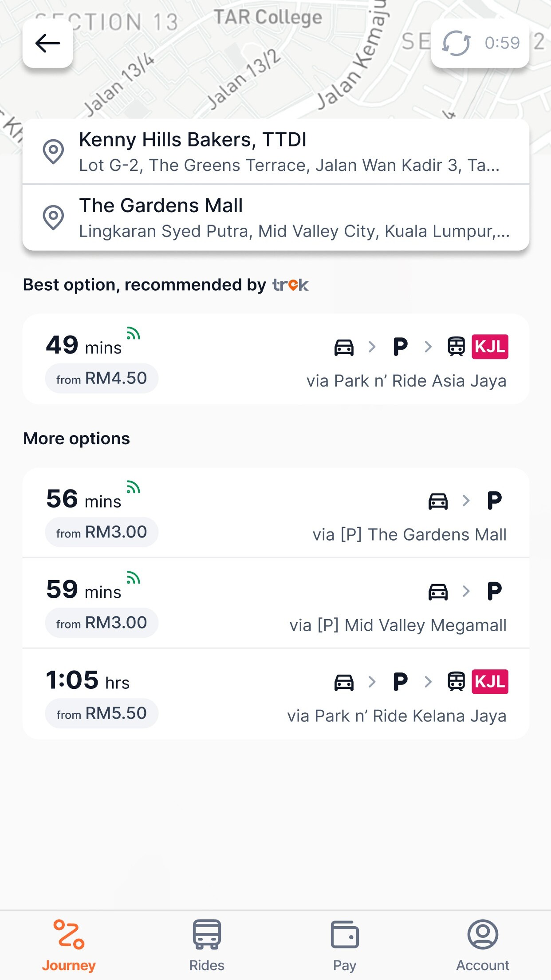Edit destination The Gardens Mall field
The image size is (551, 980).
tap(275, 217)
